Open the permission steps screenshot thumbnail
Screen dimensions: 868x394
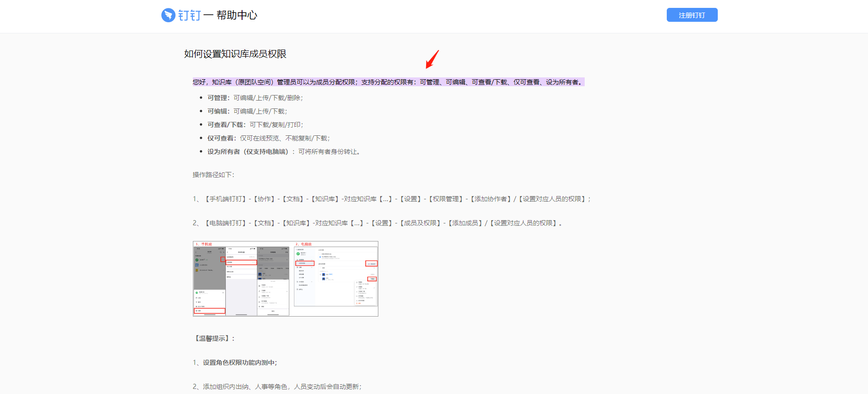click(286, 279)
